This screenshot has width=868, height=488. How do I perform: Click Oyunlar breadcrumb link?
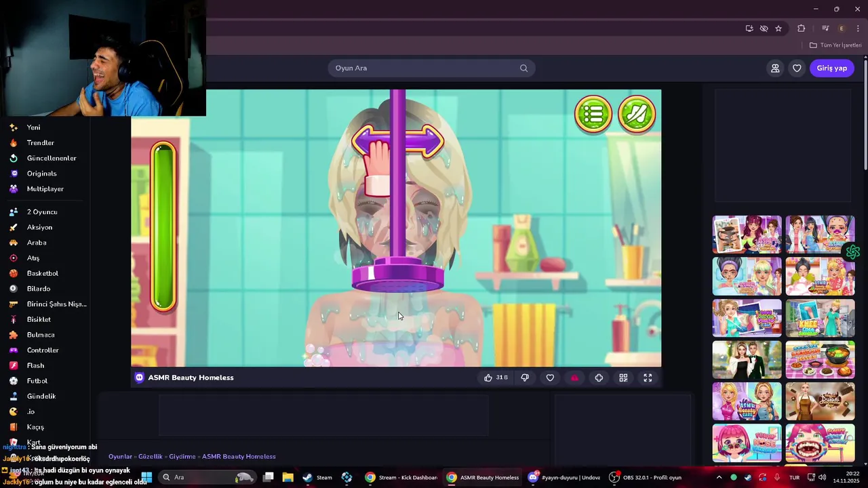120,457
